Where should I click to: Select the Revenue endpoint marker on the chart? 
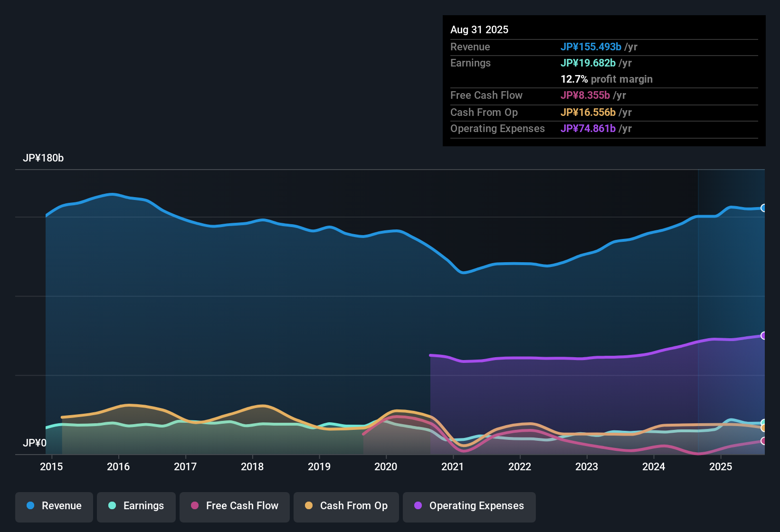[x=764, y=208]
